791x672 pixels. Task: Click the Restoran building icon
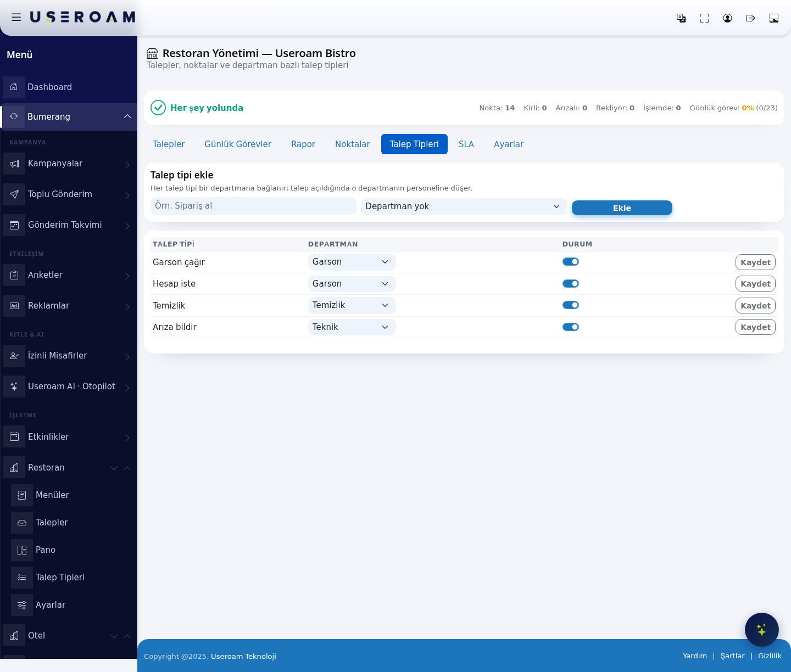14,468
